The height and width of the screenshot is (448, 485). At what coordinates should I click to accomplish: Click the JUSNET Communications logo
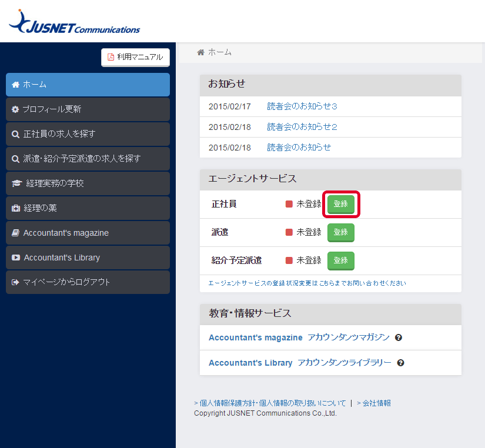tap(74, 22)
